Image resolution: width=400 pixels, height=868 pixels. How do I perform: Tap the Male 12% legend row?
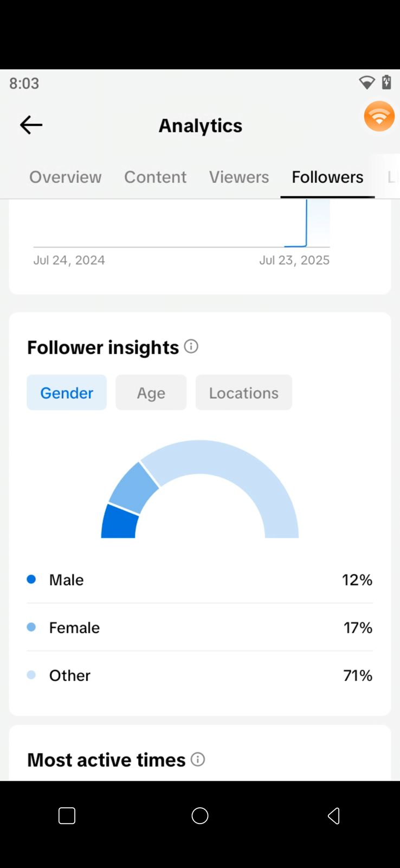pos(200,579)
